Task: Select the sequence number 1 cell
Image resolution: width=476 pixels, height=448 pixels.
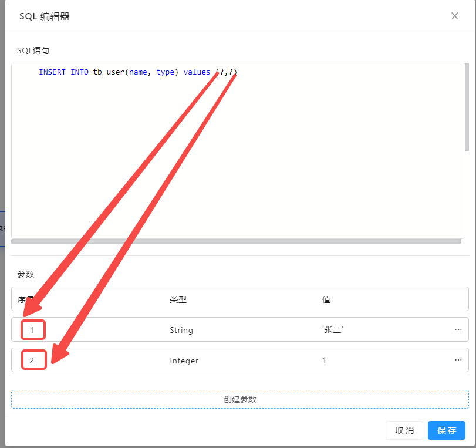Action: click(x=33, y=330)
